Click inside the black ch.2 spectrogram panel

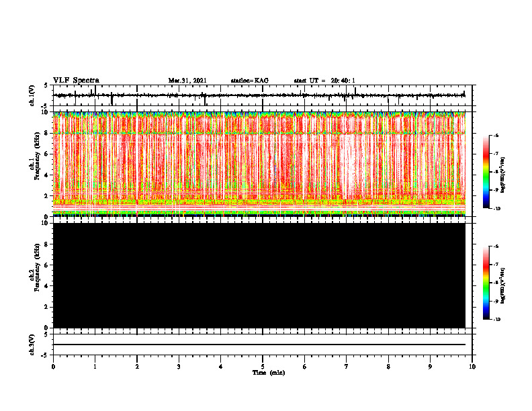[x=259, y=275]
